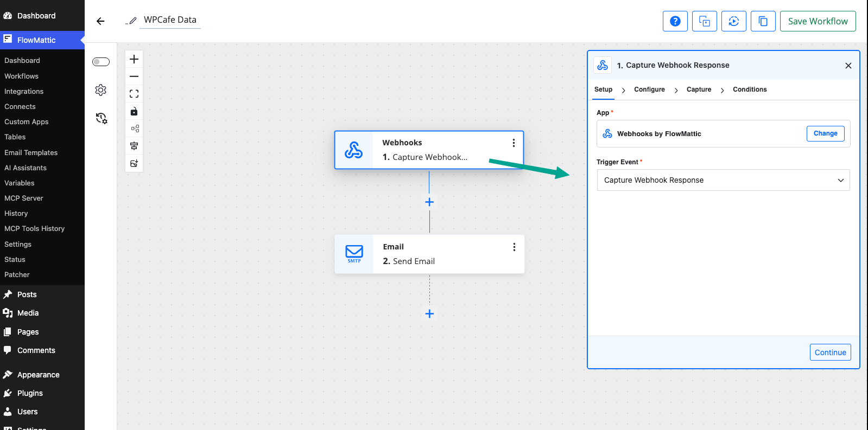Open three-dot menu on Email step
This screenshot has width=868, height=430.
[x=514, y=247]
